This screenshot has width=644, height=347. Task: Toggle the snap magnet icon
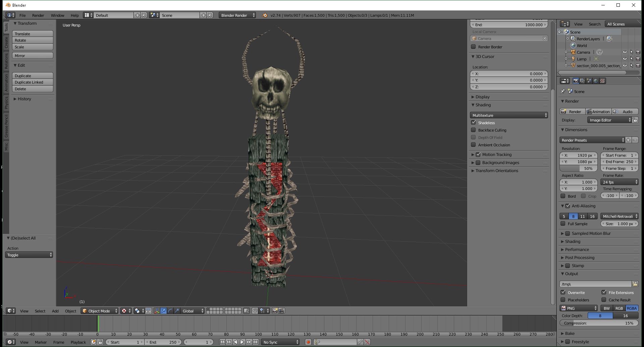255,311
